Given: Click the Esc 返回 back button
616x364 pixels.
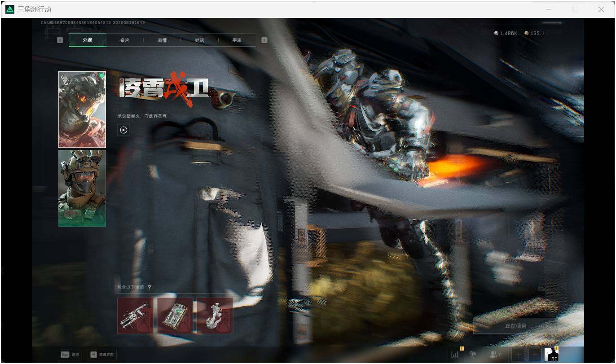Looking at the screenshot, I should point(70,355).
